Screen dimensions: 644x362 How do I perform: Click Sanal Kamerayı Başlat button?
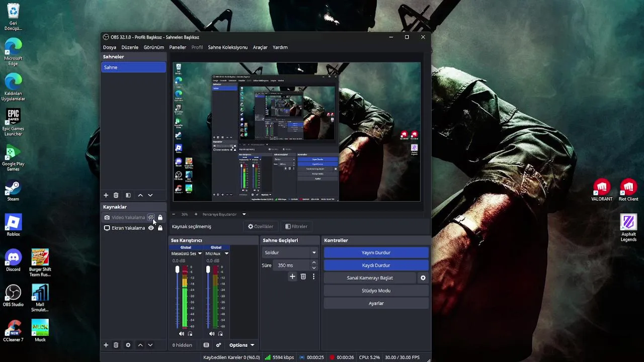(x=370, y=278)
